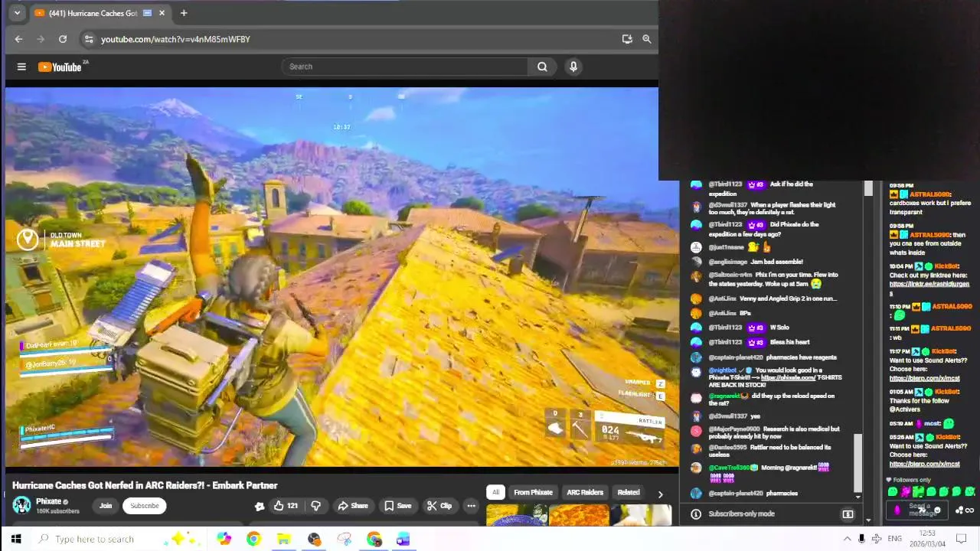Image resolution: width=980 pixels, height=551 pixels.
Task: Open the taskbar clock and calendar
Action: pyautogui.click(x=927, y=539)
